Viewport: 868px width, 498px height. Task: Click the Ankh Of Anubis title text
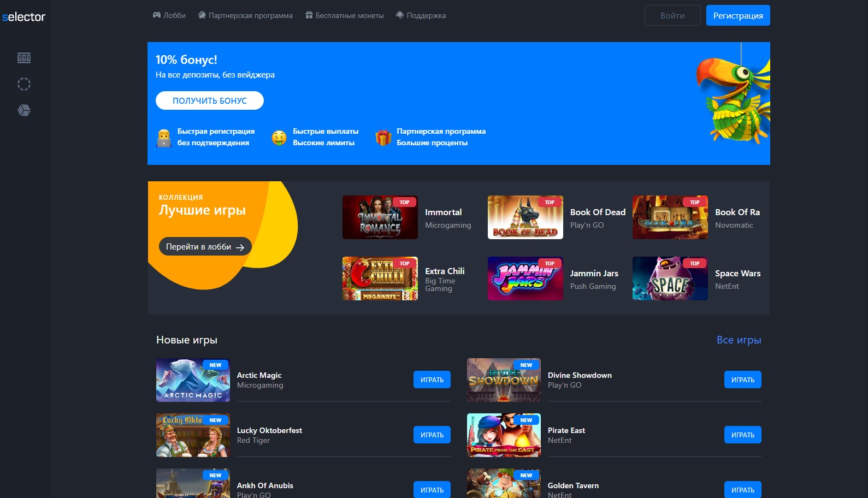point(265,485)
